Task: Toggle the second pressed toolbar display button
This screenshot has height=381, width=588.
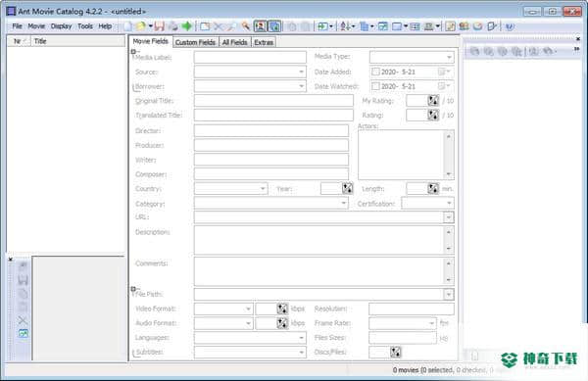Action: click(x=274, y=26)
